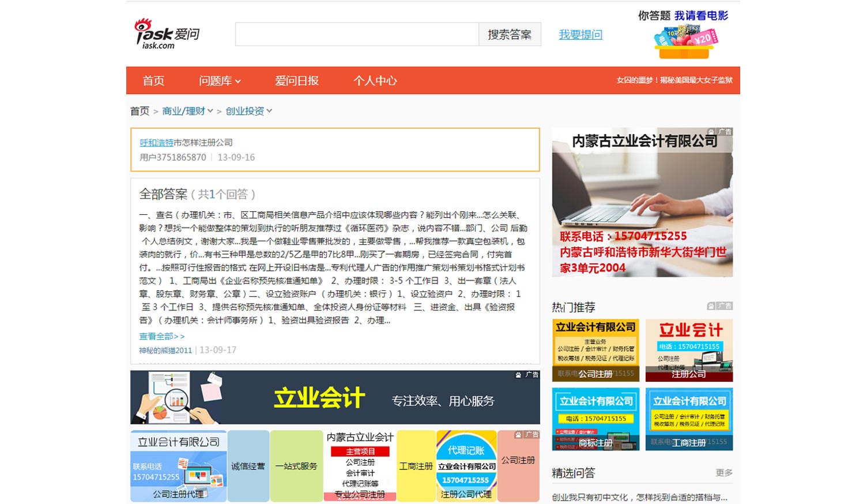Open the 商标注册 recommended thumbnail

click(x=595, y=419)
